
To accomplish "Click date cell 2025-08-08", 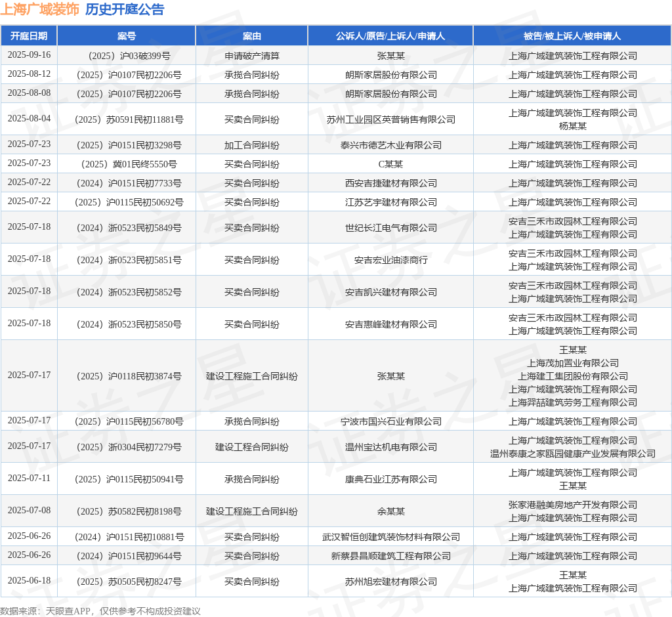I will pyautogui.click(x=29, y=93).
